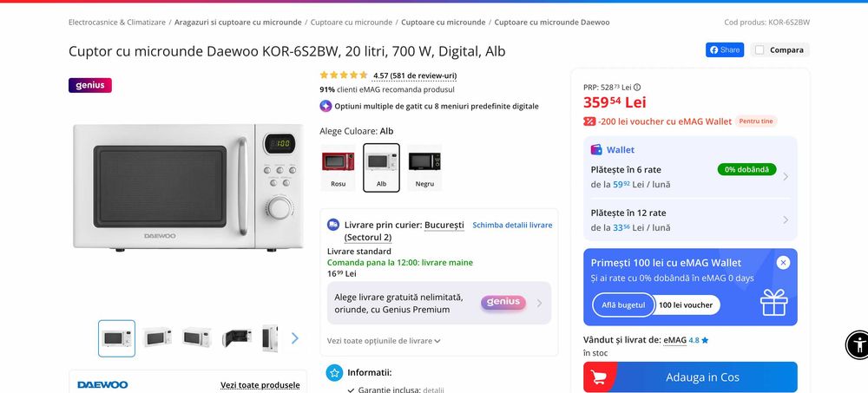Choose the Alb color option
Viewport: 868px width, 393px height.
click(x=381, y=167)
